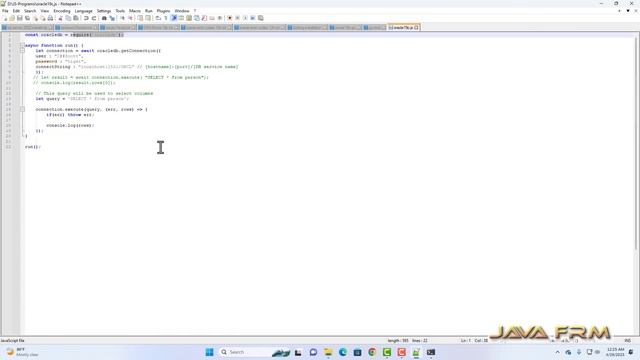Start macro recording with the red Record icon

[x=229, y=18]
